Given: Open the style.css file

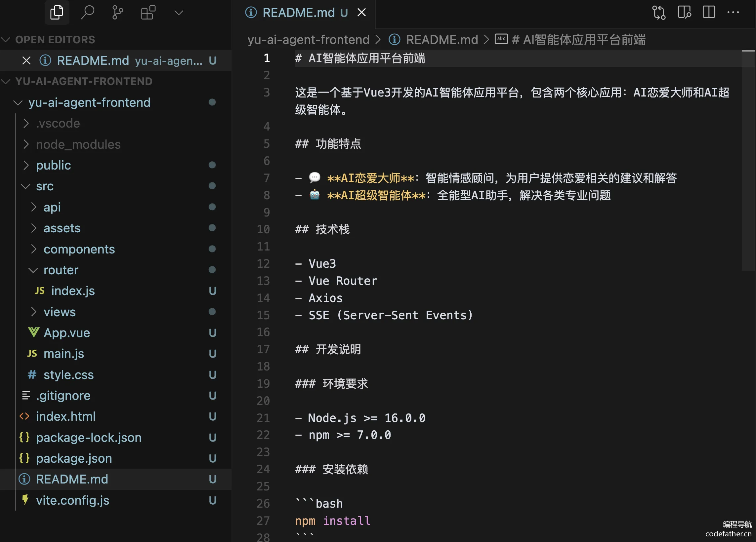Looking at the screenshot, I should (116, 375).
